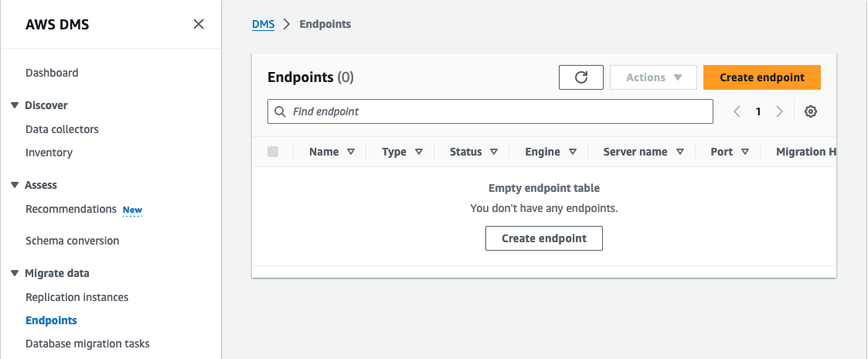The width and height of the screenshot is (868, 359).
Task: Sort by Name column arrow
Action: point(351,152)
